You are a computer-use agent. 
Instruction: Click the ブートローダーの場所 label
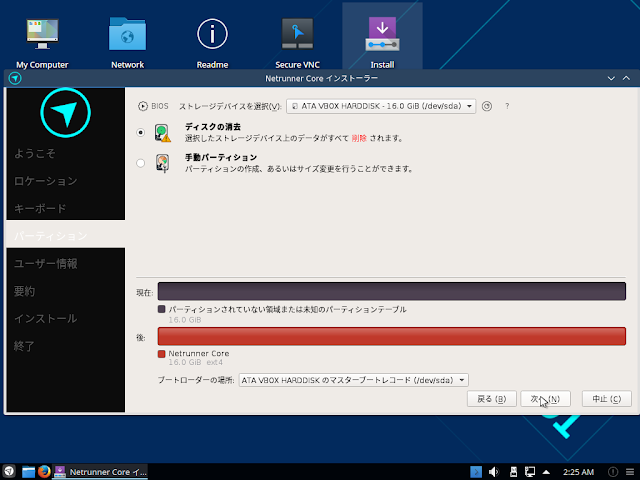click(x=196, y=380)
